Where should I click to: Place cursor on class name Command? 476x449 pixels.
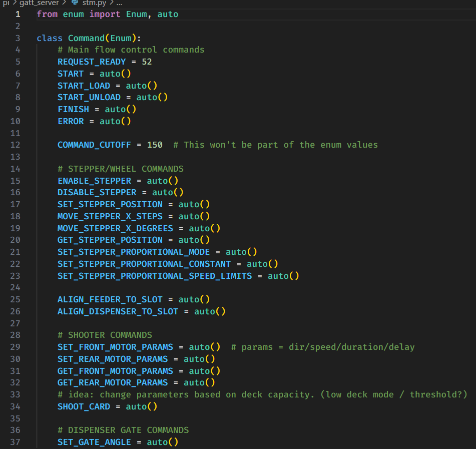click(x=86, y=38)
